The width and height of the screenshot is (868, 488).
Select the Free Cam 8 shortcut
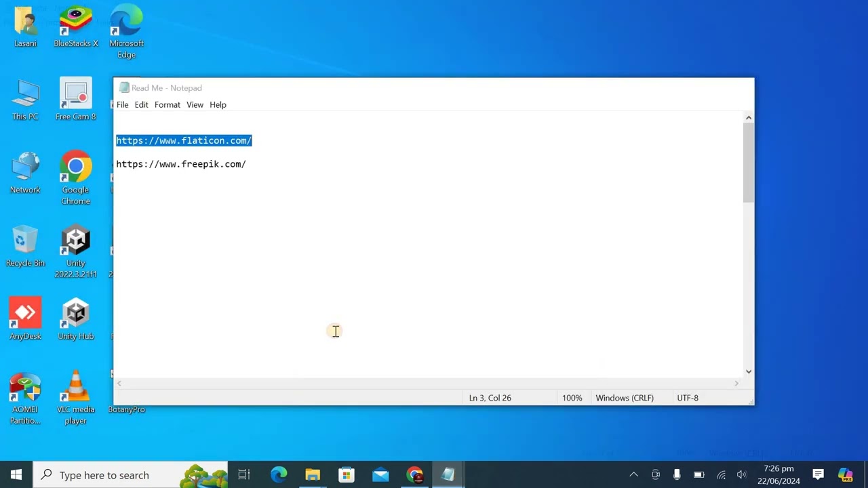click(76, 100)
